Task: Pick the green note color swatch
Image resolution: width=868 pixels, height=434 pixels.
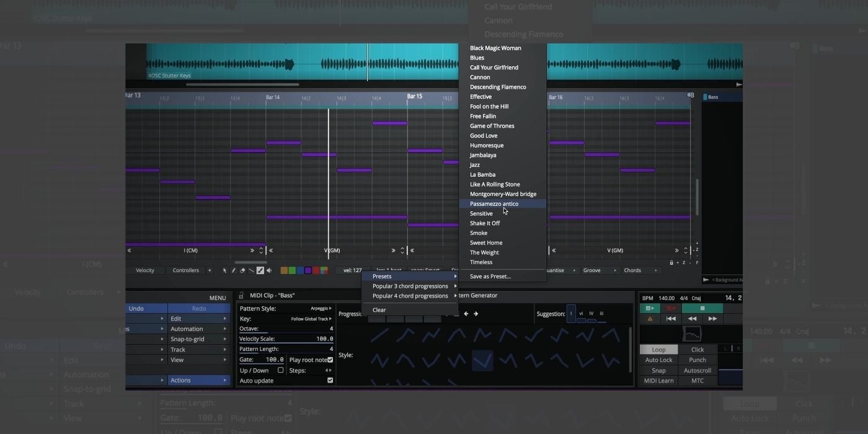Action: pos(292,270)
